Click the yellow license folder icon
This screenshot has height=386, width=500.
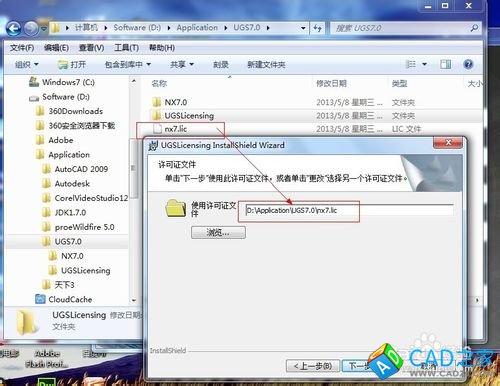point(175,208)
